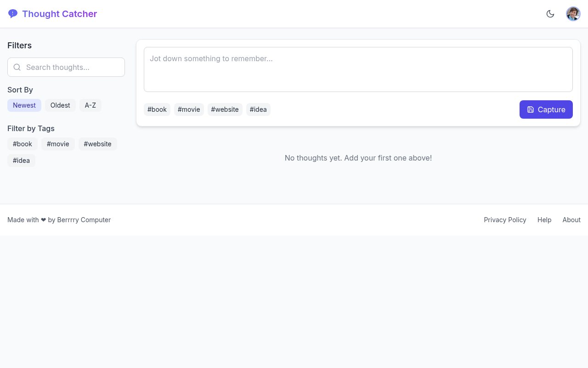Tag the new thought with #movie
This screenshot has width=588, height=368.
coord(188,109)
